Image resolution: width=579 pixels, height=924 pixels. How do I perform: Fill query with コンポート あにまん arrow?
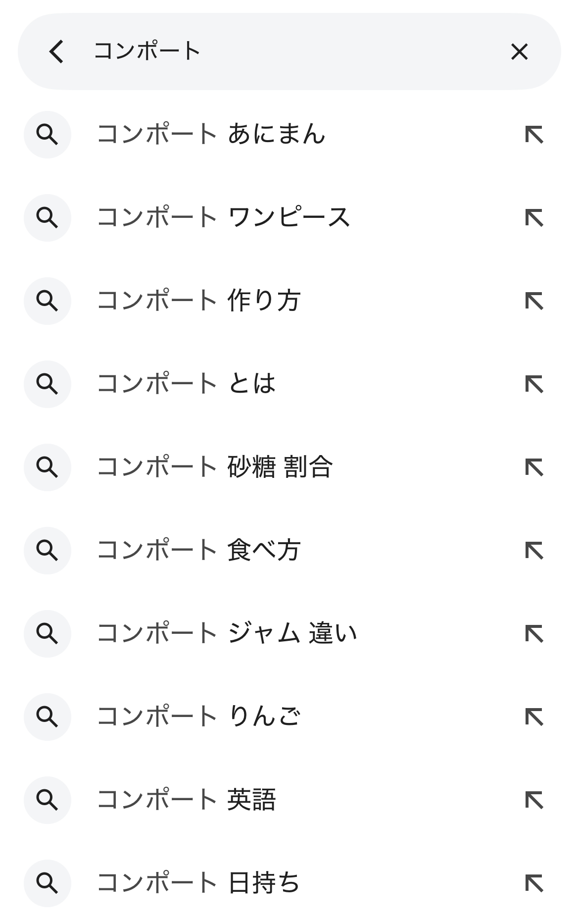pos(534,135)
